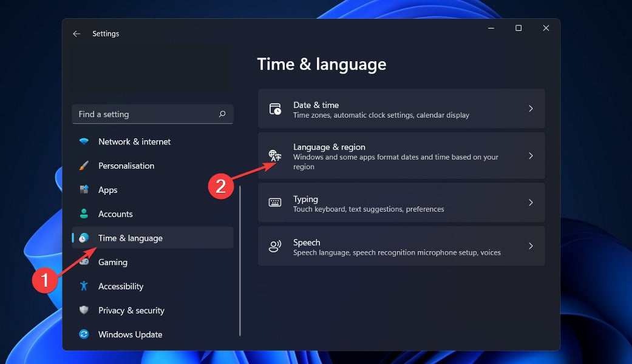Viewport: 632px width, 364px height.
Task: Click the sidebar vertical scrollbar
Action: (x=240, y=260)
